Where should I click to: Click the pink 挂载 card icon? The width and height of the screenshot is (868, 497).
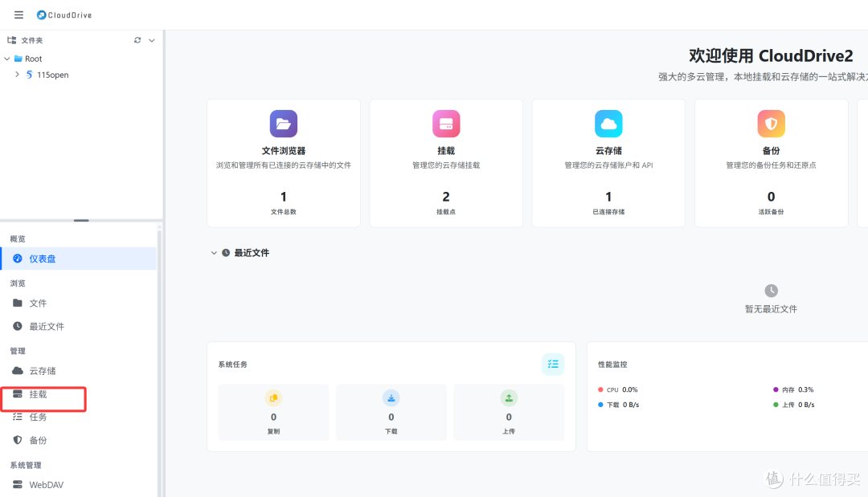(x=446, y=124)
